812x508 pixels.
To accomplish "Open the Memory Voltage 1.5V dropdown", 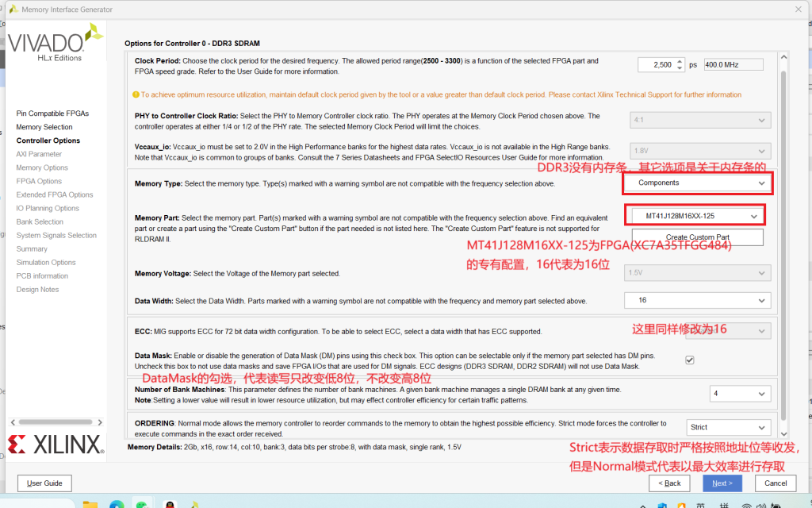I will click(x=697, y=273).
